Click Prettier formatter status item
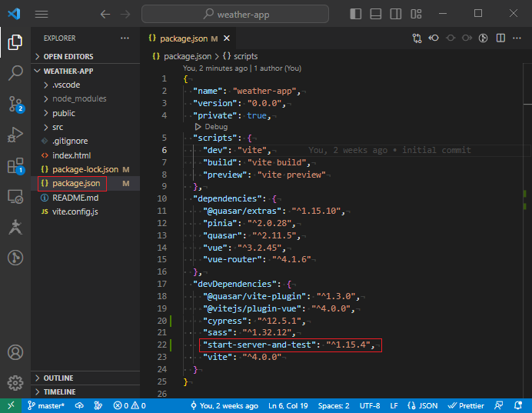 pyautogui.click(x=466, y=405)
